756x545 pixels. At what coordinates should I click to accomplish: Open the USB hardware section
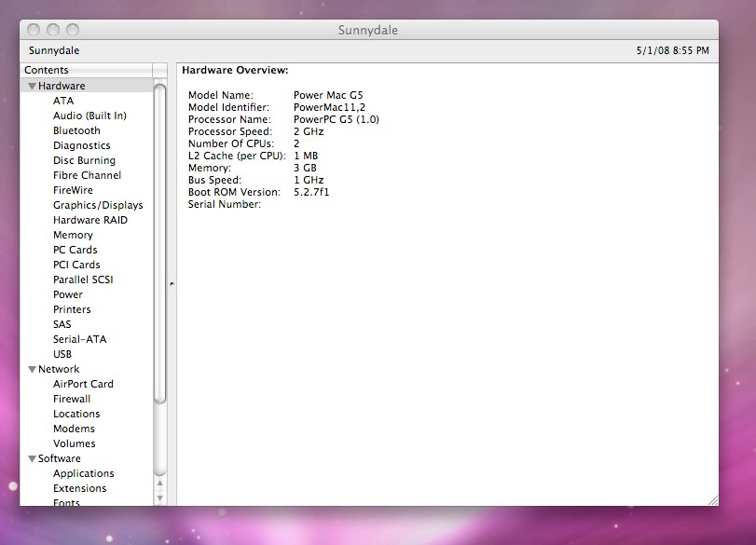point(62,354)
